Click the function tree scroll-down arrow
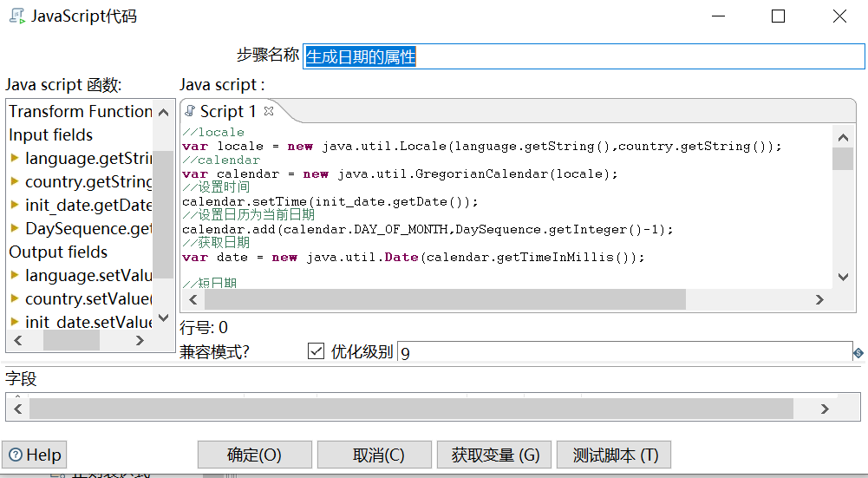The width and height of the screenshot is (868, 478). [163, 318]
